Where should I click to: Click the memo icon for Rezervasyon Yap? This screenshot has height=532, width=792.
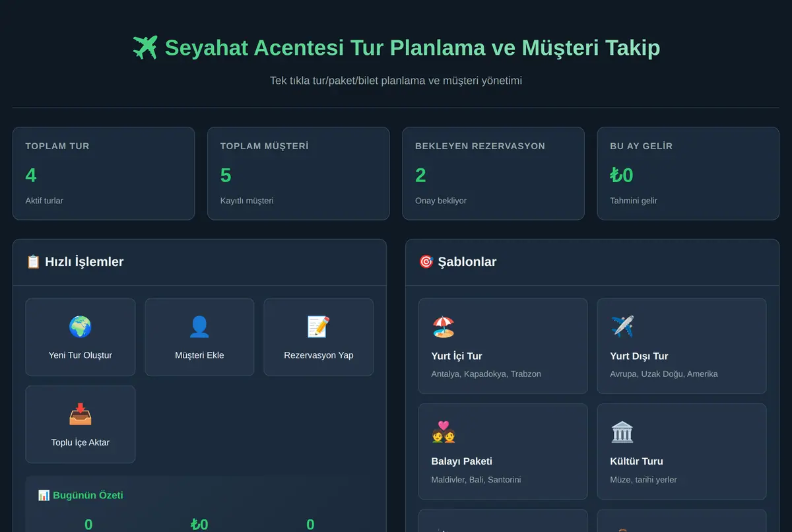coord(319,327)
